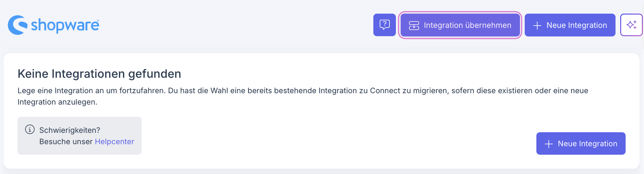This screenshot has width=644, height=174.
Task: Open the Helpcenter link
Action: [114, 142]
